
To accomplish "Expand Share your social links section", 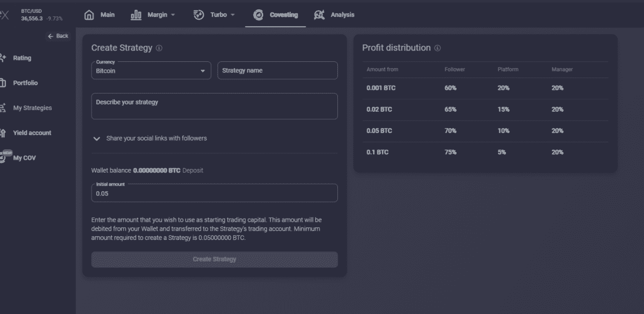I will coord(97,139).
